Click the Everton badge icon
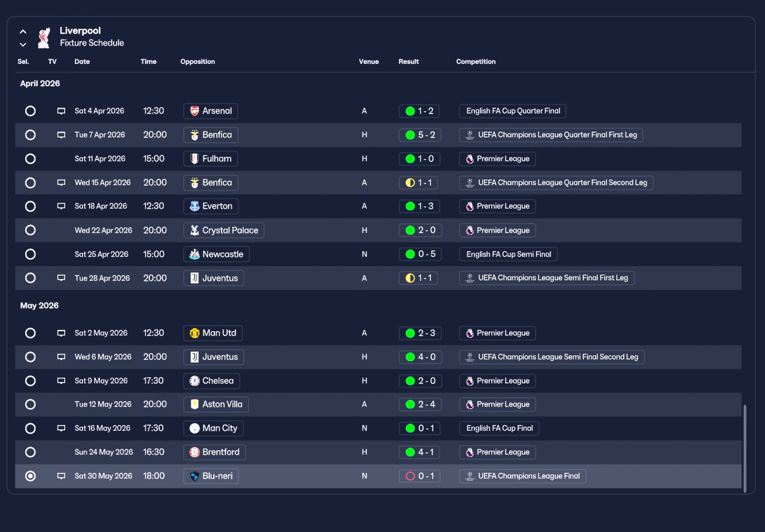This screenshot has width=765, height=532. pyautogui.click(x=194, y=206)
